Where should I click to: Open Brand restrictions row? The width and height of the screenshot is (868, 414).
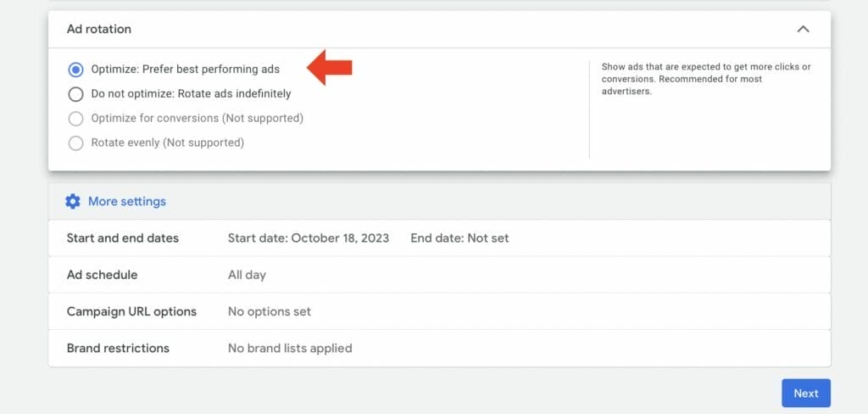coord(440,348)
